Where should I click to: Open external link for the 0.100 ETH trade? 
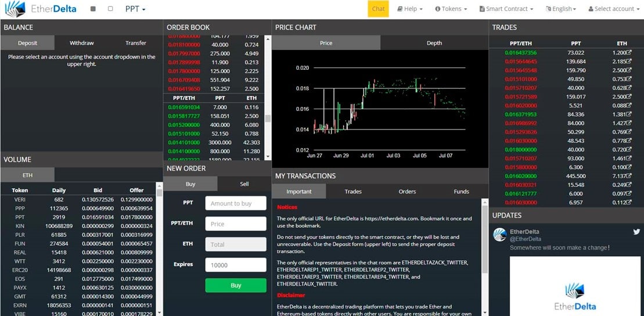coord(629,167)
